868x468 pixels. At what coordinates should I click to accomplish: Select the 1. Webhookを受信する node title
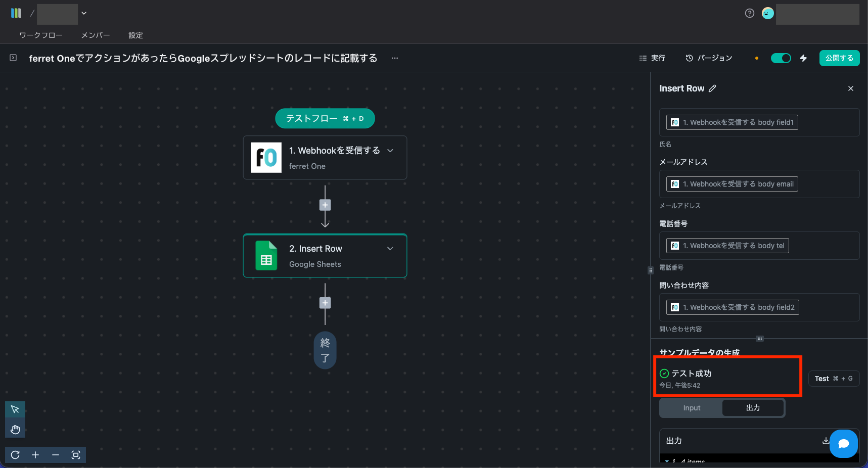click(x=335, y=151)
